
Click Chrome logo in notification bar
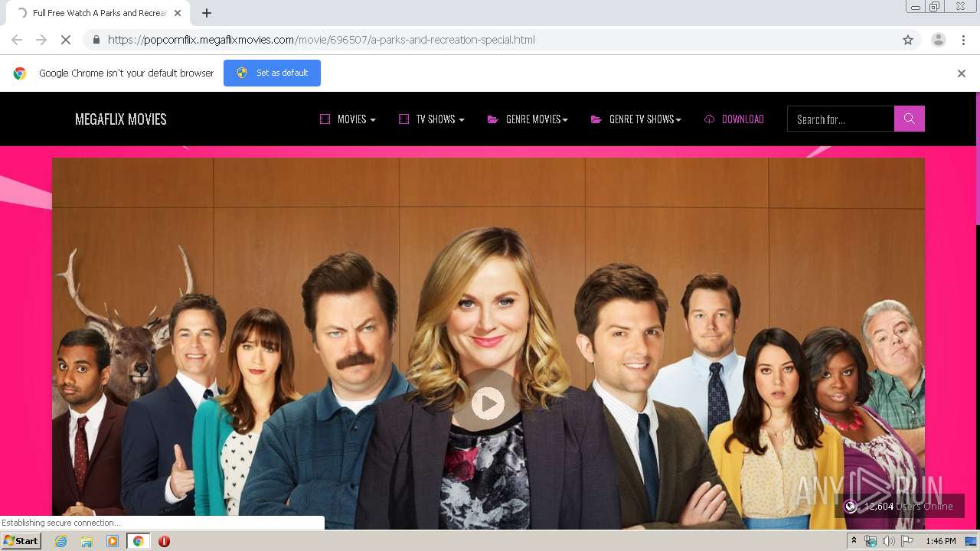[20, 73]
